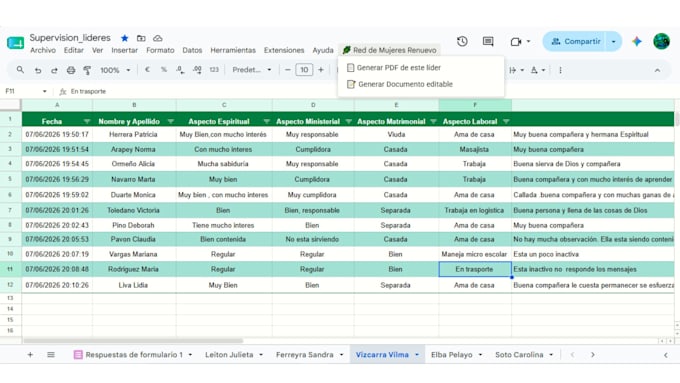Show side panel arrow bottom right

(x=666, y=355)
